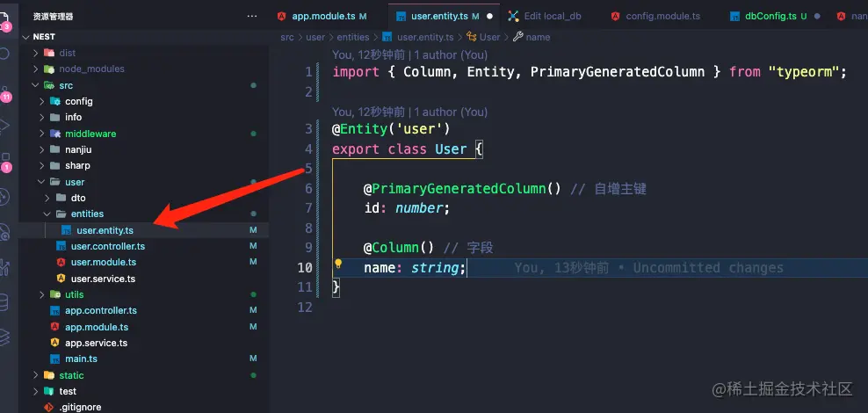
Task: Expand the sharp folder chevron
Action: pyautogui.click(x=41, y=165)
